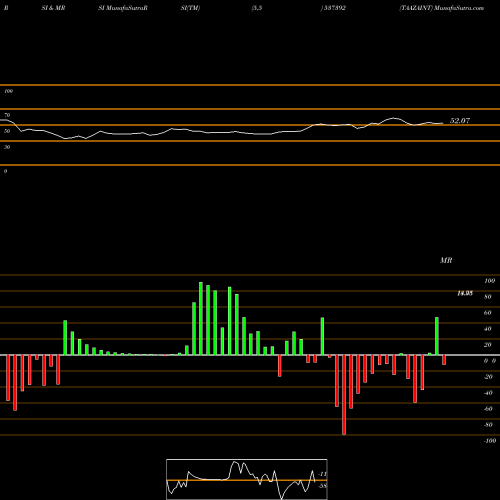Click MR axis label 80 on right
500x500 pixels.
point(488,297)
